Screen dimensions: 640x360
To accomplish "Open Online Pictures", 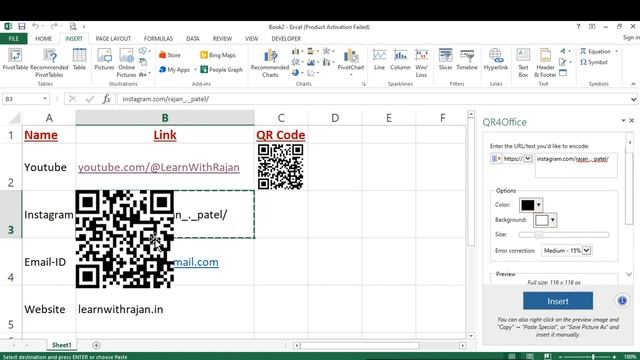I will pyautogui.click(x=126, y=62).
